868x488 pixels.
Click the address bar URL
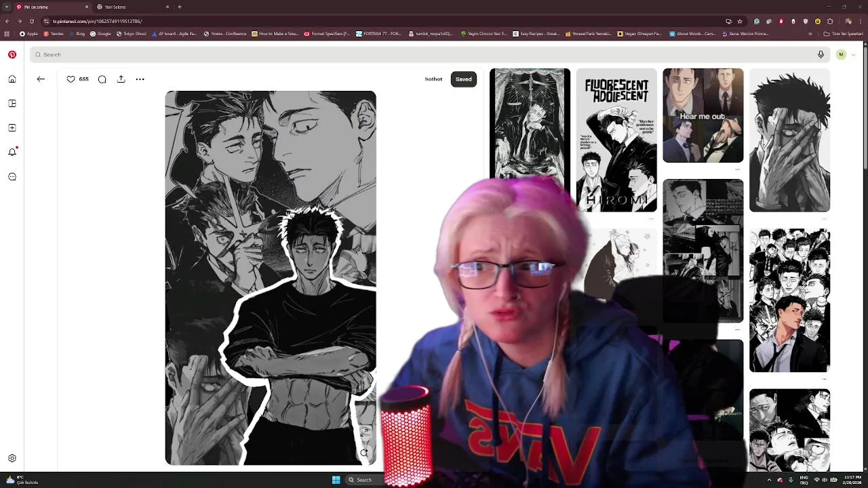pos(98,21)
